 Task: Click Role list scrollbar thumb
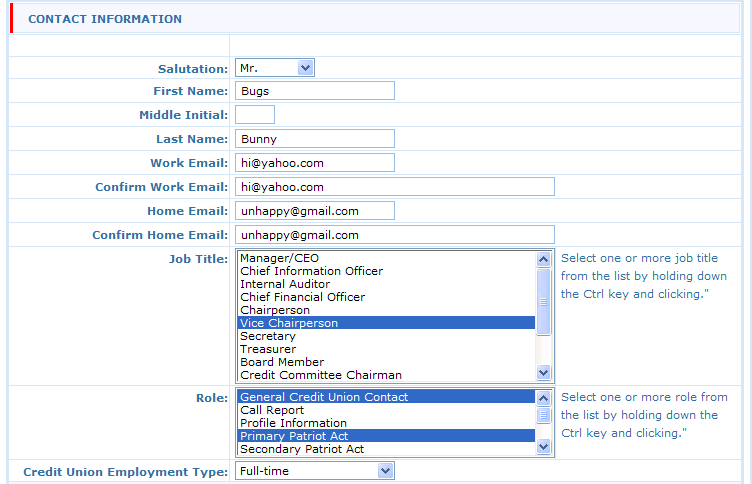click(543, 415)
